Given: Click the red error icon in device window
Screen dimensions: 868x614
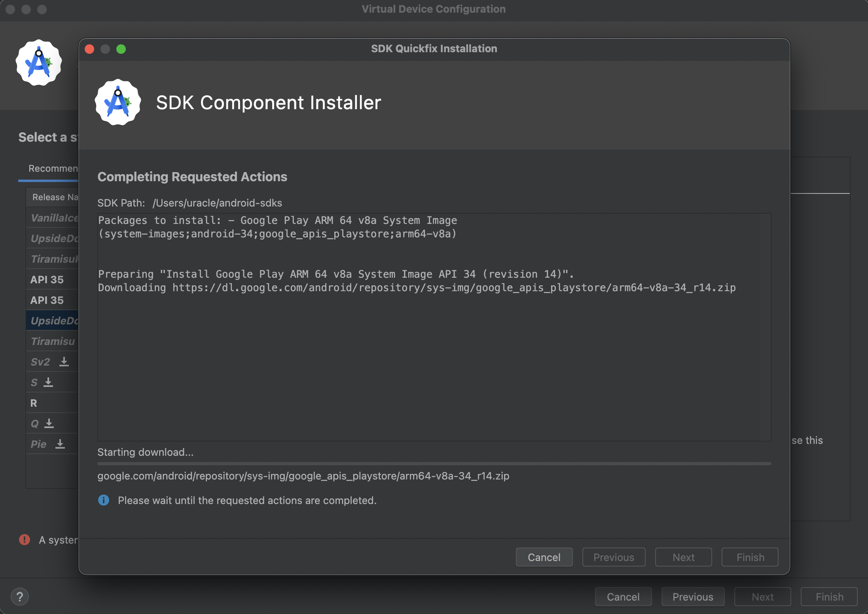Looking at the screenshot, I should coord(25,540).
